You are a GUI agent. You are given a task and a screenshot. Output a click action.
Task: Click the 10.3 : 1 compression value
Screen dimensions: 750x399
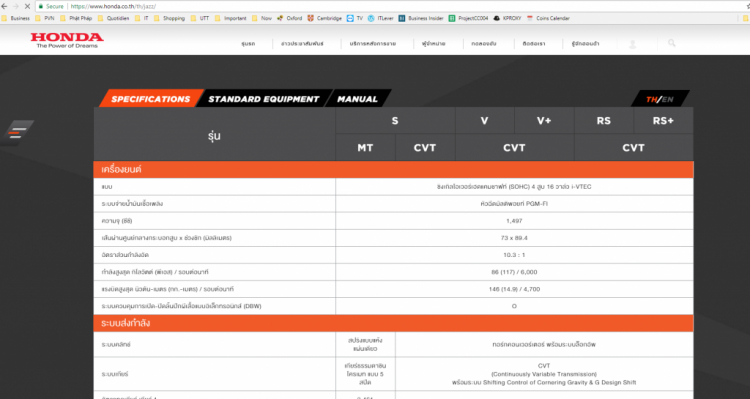(514, 255)
